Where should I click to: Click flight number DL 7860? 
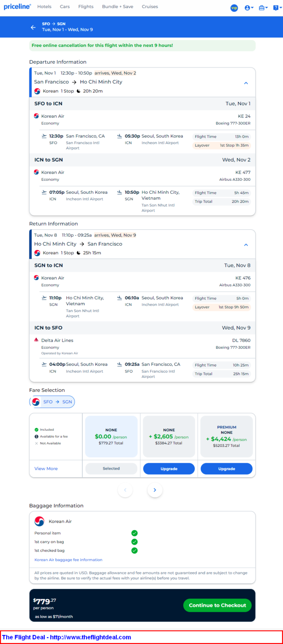pyautogui.click(x=241, y=340)
